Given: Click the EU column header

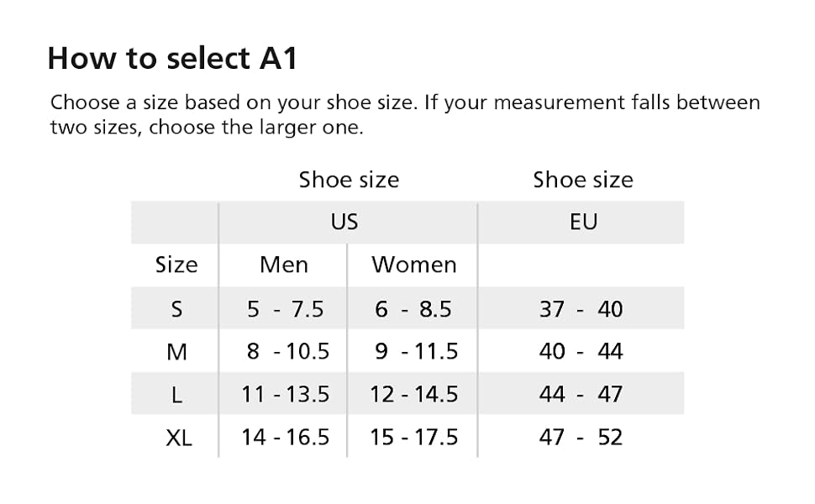Looking at the screenshot, I should [583, 222].
